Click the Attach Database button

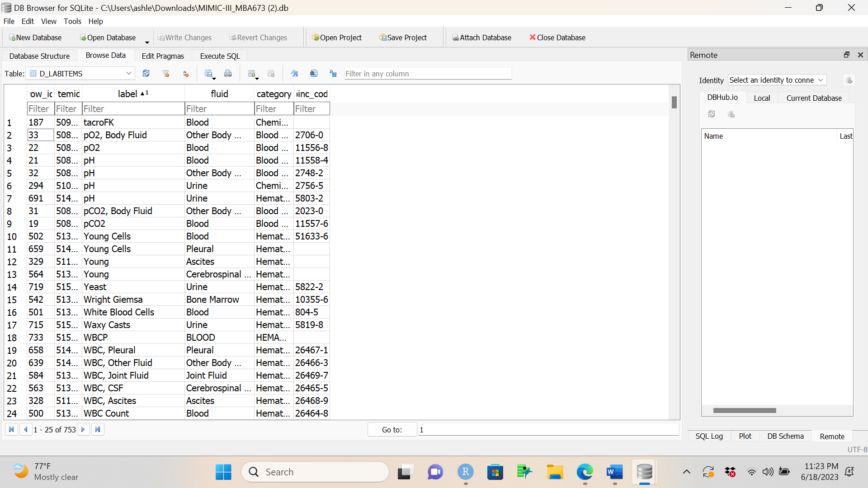point(482,38)
